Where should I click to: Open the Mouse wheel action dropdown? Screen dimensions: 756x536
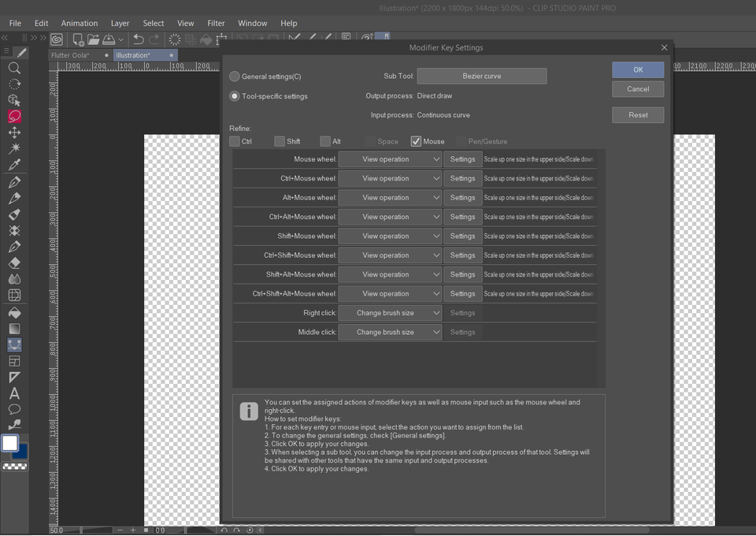coord(390,159)
